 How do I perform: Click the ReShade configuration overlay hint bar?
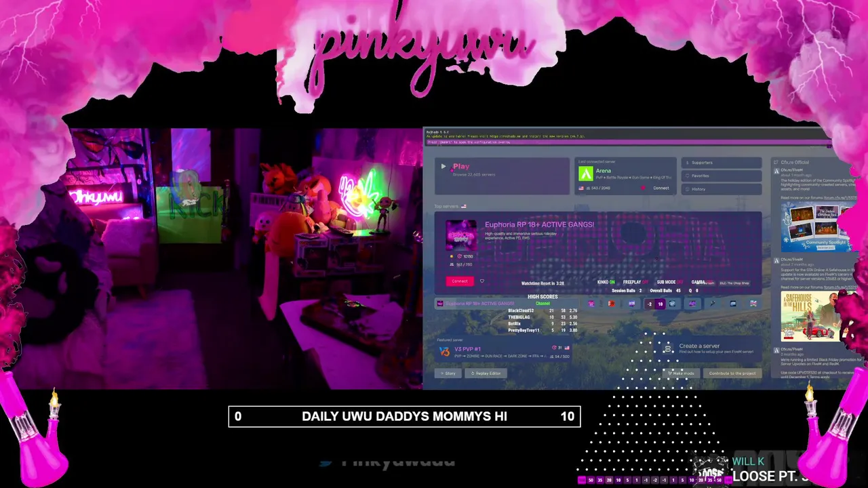tap(627, 142)
